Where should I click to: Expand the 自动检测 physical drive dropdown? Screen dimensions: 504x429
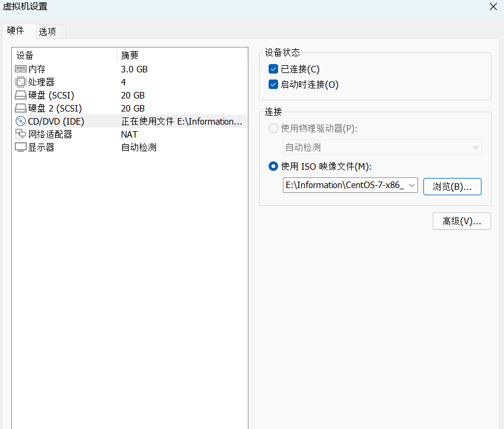[475, 147]
